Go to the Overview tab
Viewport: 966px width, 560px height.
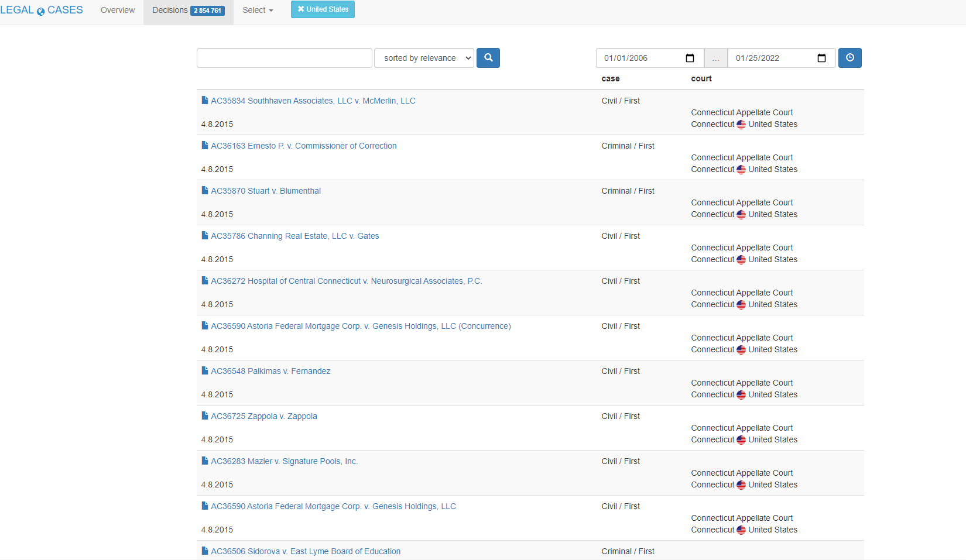tap(118, 10)
